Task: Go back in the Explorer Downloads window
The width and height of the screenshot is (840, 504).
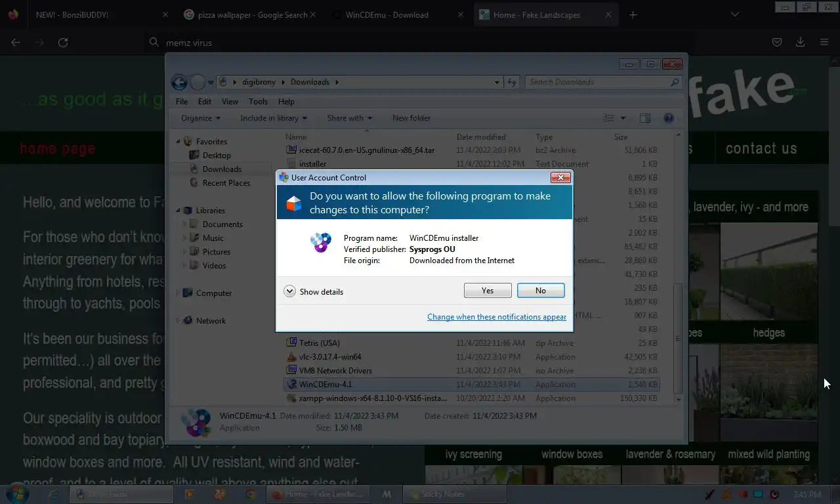Action: point(179,82)
